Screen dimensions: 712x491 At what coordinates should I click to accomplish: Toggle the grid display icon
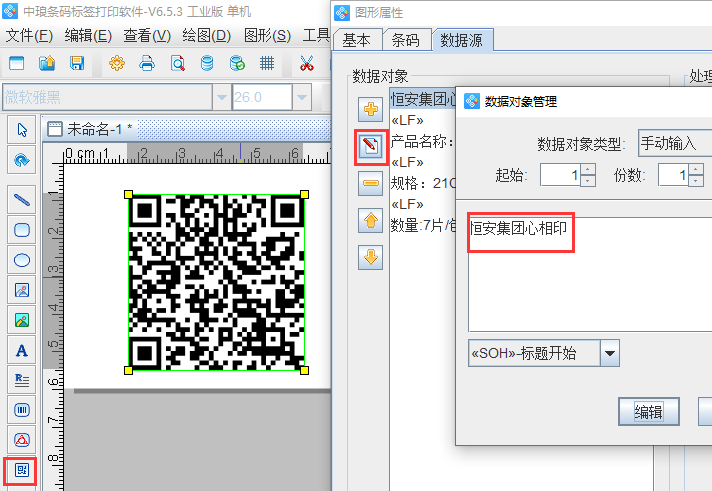click(267, 63)
